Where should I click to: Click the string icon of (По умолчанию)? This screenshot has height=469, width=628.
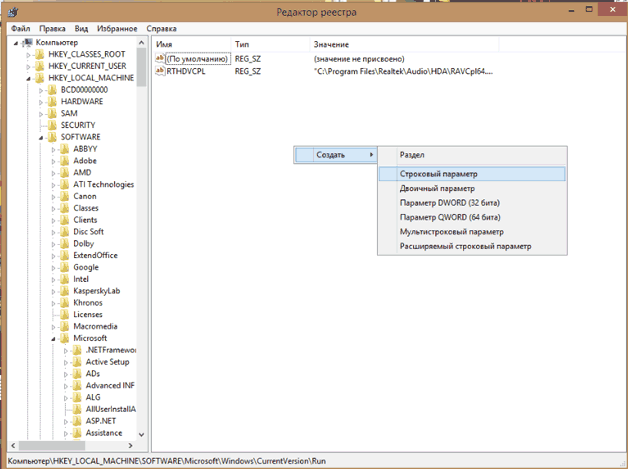160,58
